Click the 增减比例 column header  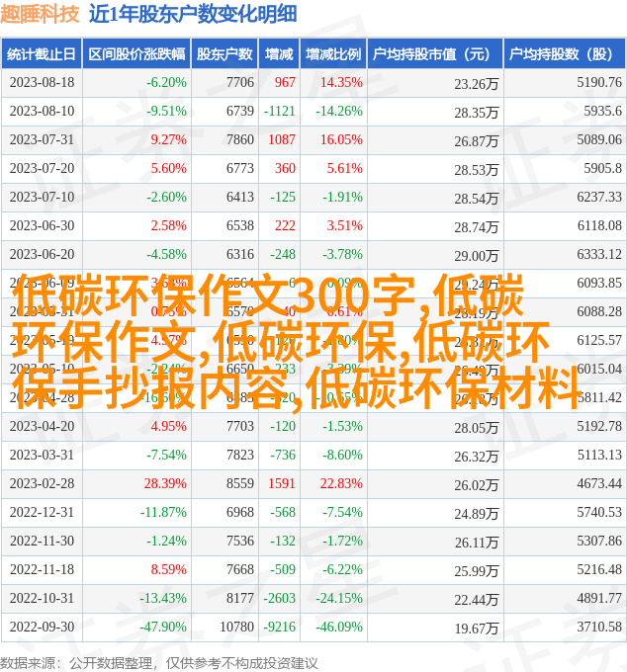click(x=333, y=54)
